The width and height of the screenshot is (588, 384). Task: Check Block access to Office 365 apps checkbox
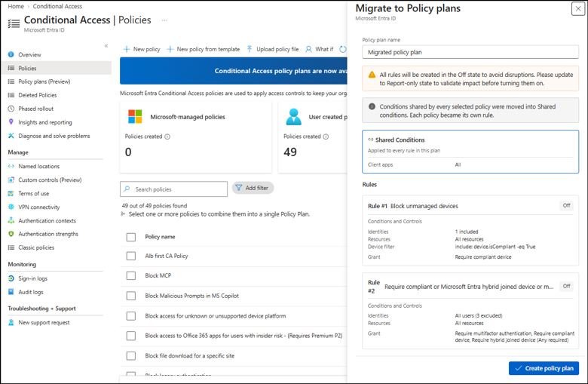131,336
